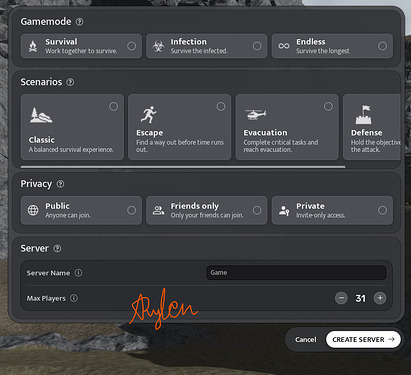The width and height of the screenshot is (411, 375).
Task: Select the Endless gamemode radio button
Action: tap(383, 46)
